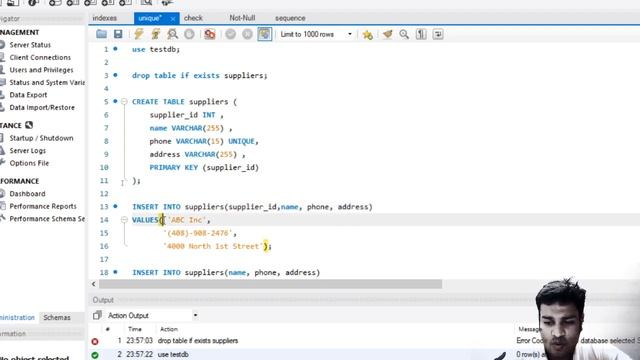Screen dimensions: 640x360
Task: Switch to the Administration navigator tab
Action: coord(17,317)
